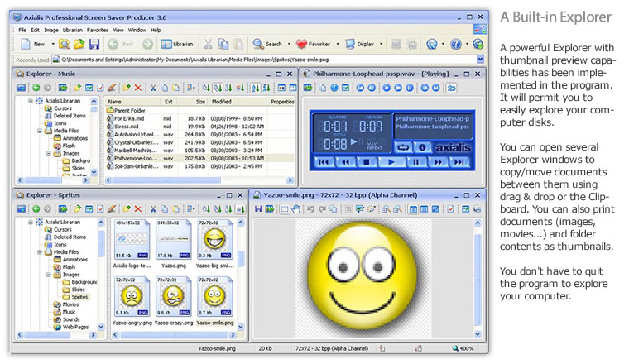Screen dimensions: 629x364
Task: Toggle the repeat loop button in axialis player
Action: (403, 148)
